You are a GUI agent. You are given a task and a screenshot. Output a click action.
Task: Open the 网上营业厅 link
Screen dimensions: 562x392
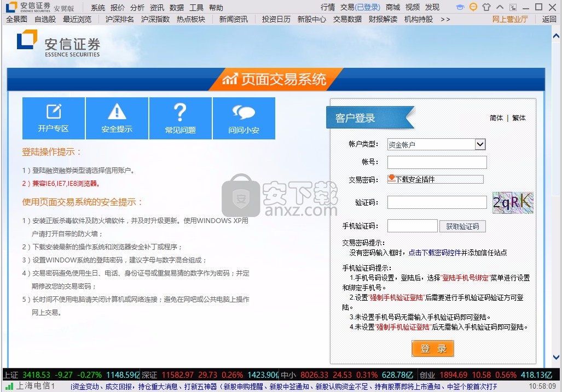[509, 19]
